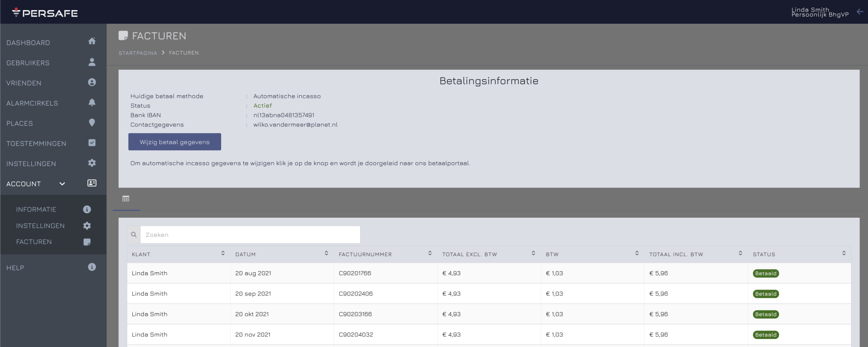The image size is (868, 347).
Task: Open Vrienden menu item
Action: (24, 83)
